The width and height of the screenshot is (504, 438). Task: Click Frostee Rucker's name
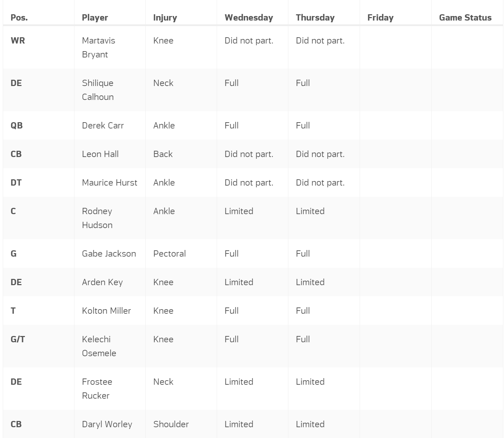click(x=97, y=389)
